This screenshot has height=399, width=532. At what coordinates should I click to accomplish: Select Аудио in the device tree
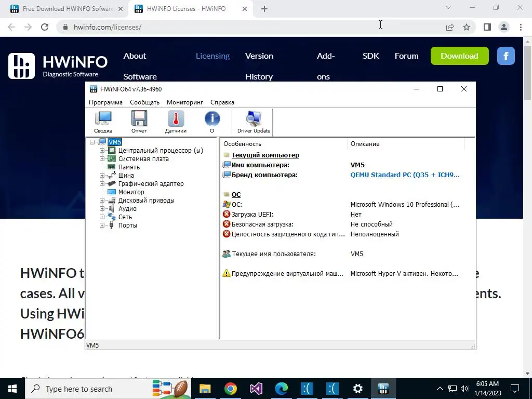(x=127, y=209)
